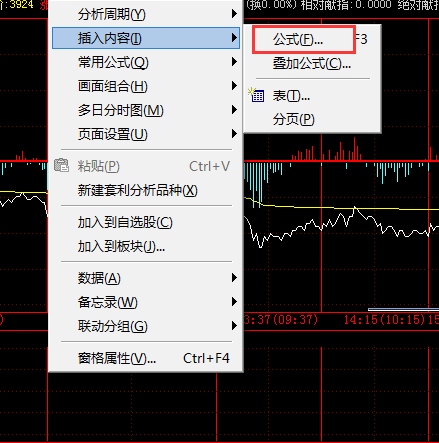Open the 备忘录(W) submenu
The width and height of the screenshot is (439, 443).
(x=146, y=302)
